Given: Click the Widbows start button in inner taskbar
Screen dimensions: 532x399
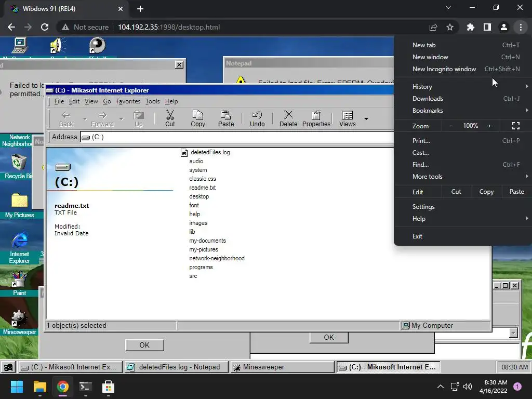Looking at the screenshot, I should click(x=8, y=367).
